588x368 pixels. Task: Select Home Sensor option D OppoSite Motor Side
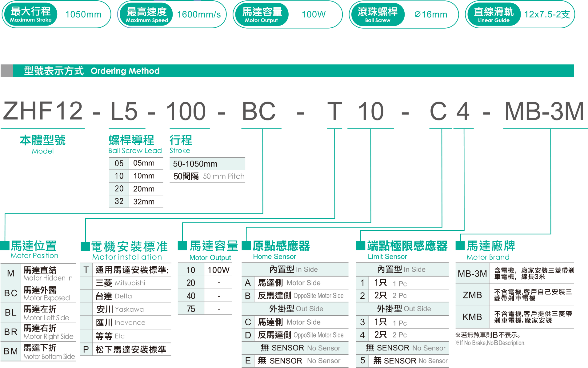pos(295,335)
